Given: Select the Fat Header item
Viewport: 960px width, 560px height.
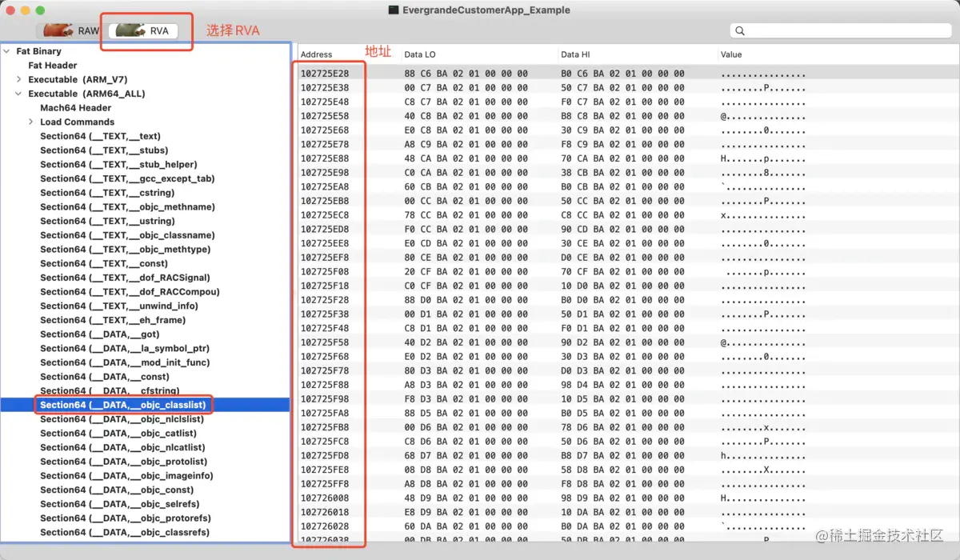Looking at the screenshot, I should pyautogui.click(x=53, y=66).
